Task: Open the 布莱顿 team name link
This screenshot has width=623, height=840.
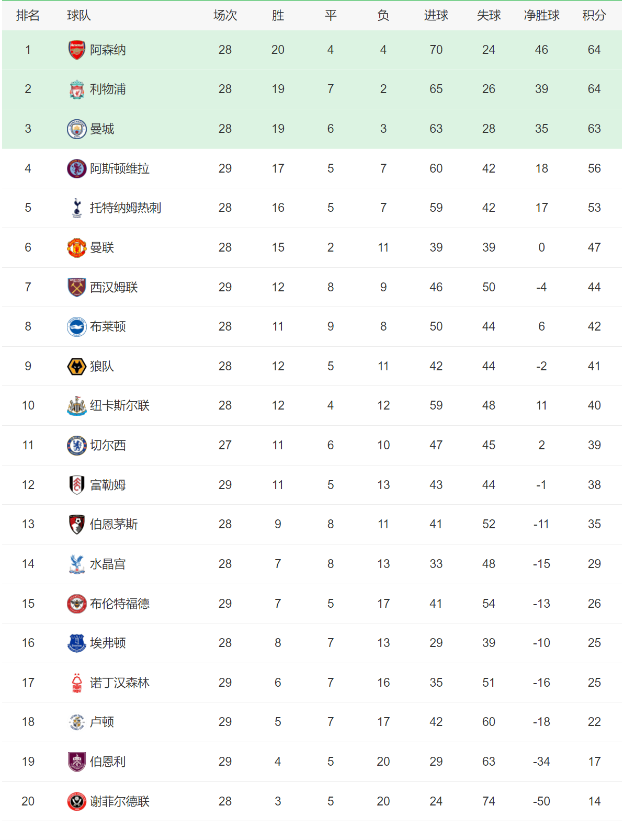Action: (108, 327)
